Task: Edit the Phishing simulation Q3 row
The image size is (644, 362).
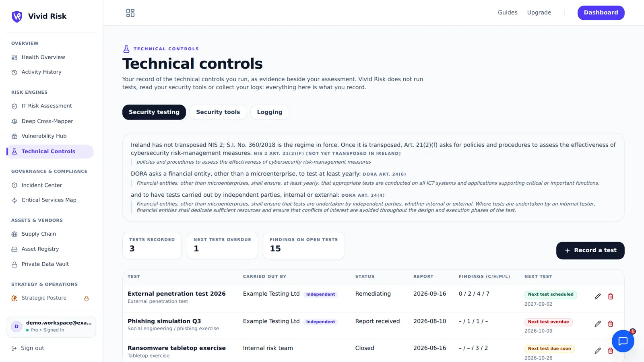Action: [598, 324]
